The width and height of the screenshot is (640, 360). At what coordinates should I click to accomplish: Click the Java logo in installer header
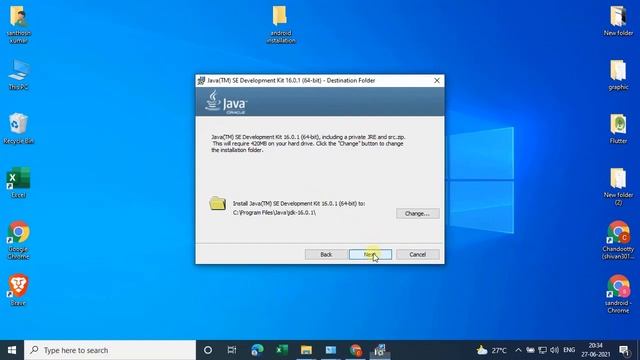pyautogui.click(x=226, y=102)
